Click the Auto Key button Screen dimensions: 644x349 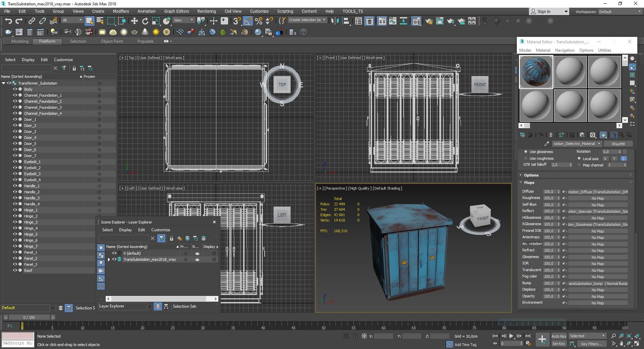click(x=558, y=336)
